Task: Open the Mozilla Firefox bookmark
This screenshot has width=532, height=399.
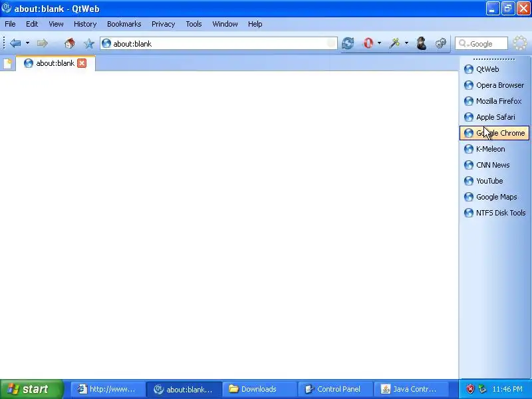Action: point(493,101)
